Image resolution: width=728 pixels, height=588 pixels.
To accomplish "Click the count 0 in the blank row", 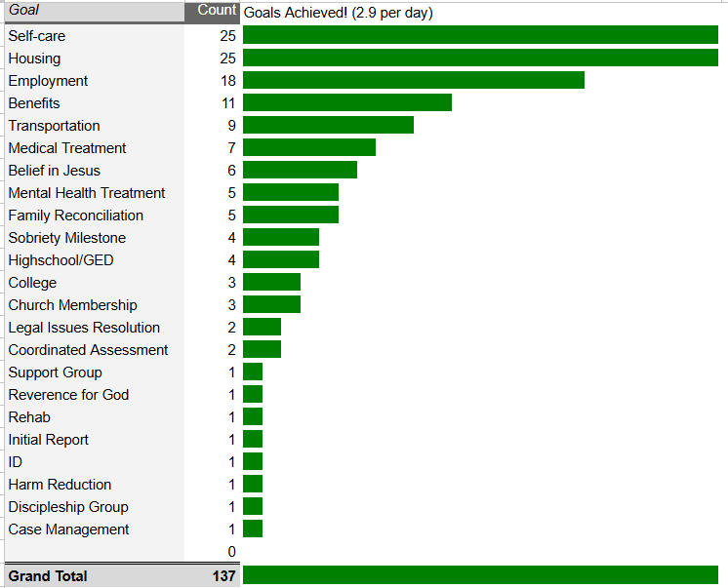I will pos(231,552).
